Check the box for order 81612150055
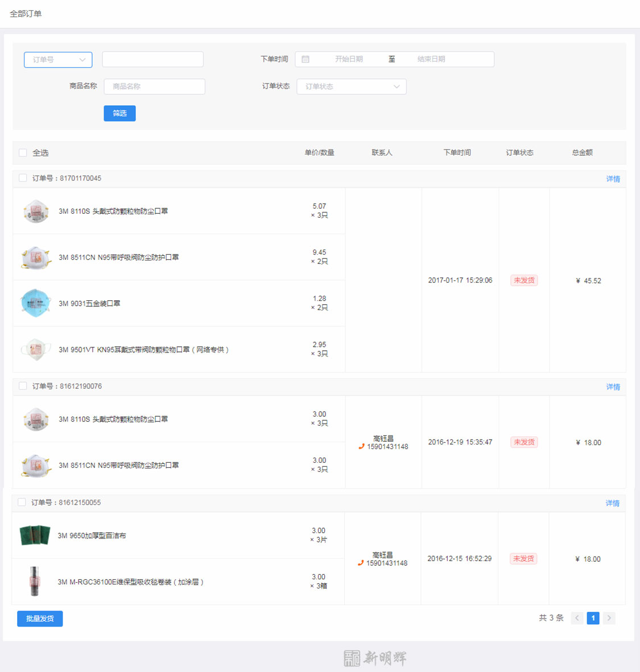Screen dimensions: 640x672 tap(22, 502)
